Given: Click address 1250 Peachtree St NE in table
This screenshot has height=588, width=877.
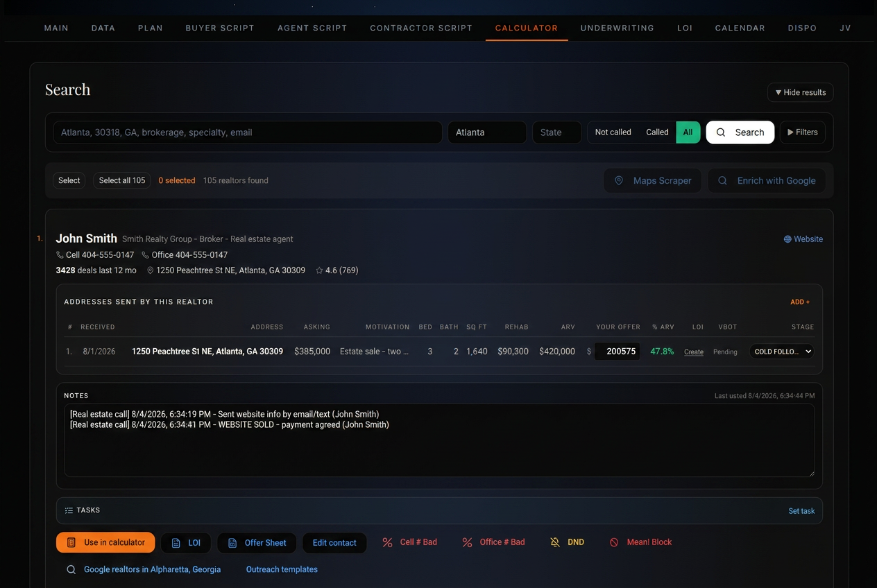Looking at the screenshot, I should (207, 352).
